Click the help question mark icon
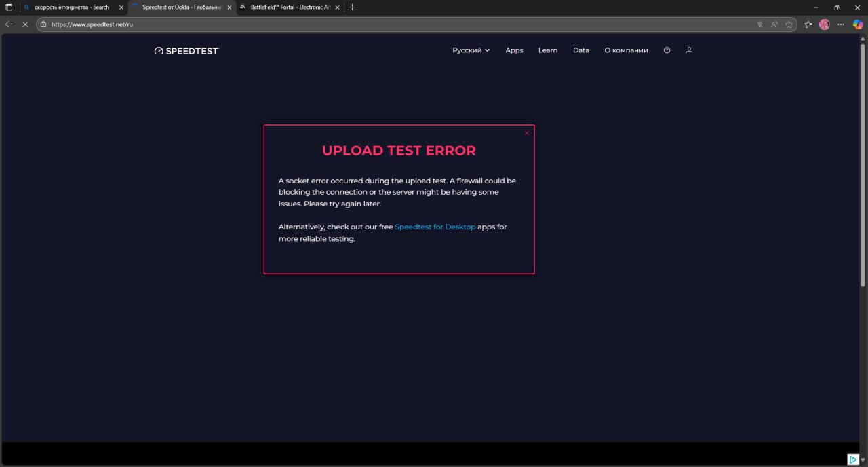 (x=667, y=50)
